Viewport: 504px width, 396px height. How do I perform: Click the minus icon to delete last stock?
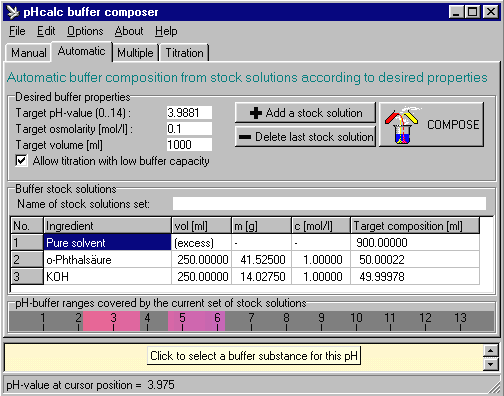click(245, 137)
